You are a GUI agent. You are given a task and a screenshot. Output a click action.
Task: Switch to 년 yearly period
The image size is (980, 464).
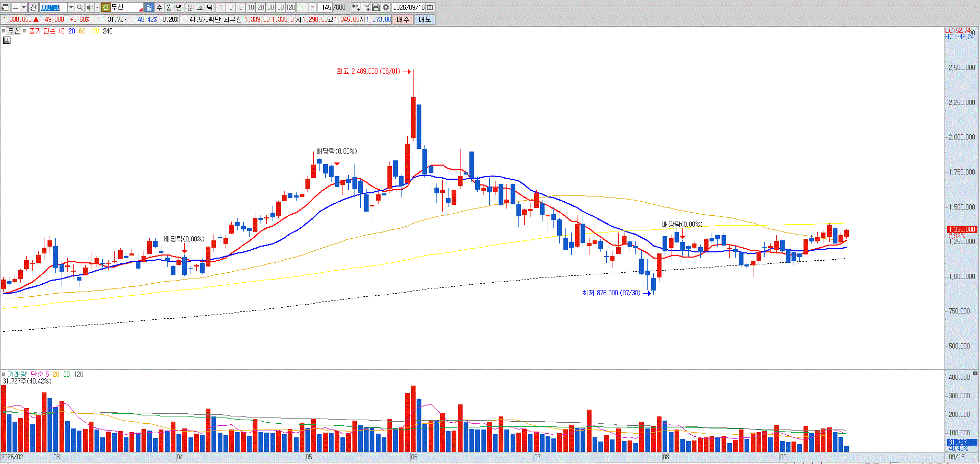tap(179, 7)
